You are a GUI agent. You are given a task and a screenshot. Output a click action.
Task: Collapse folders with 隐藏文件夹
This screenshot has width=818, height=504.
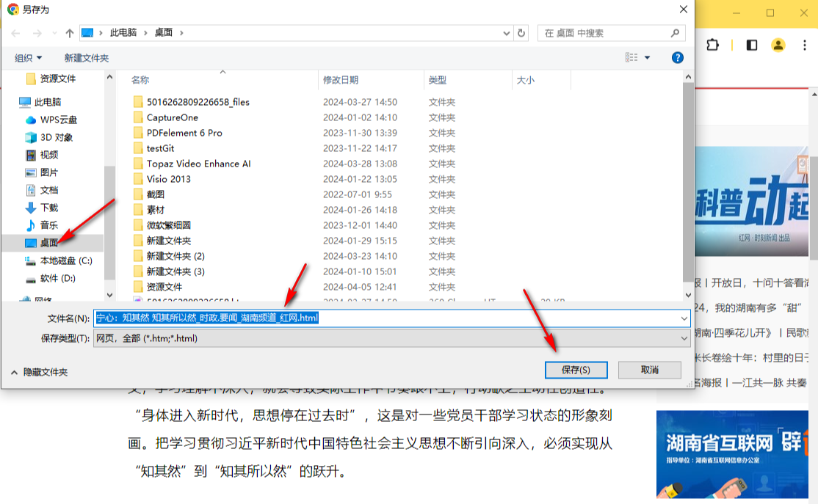(x=39, y=372)
